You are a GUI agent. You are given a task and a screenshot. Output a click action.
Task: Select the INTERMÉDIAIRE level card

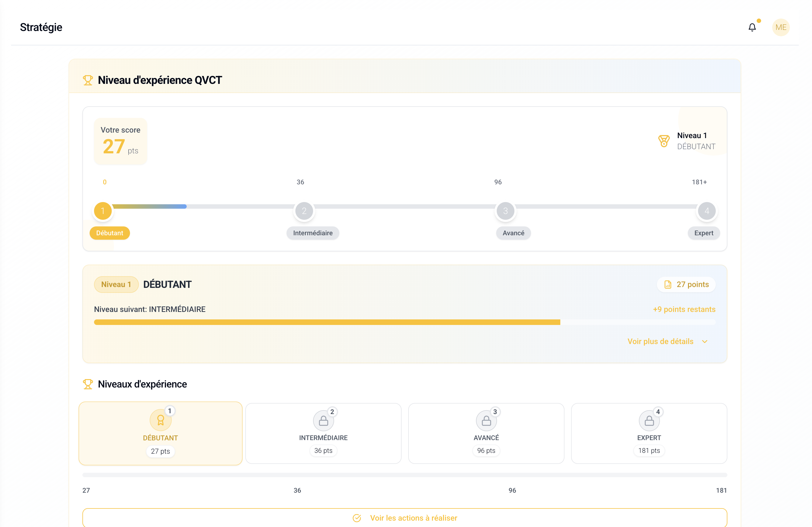pyautogui.click(x=323, y=433)
